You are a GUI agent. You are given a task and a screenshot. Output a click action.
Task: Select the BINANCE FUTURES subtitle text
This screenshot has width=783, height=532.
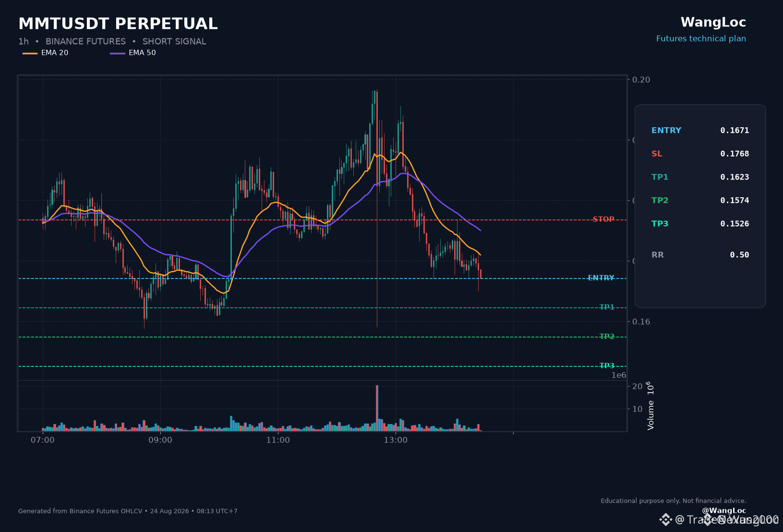point(85,42)
